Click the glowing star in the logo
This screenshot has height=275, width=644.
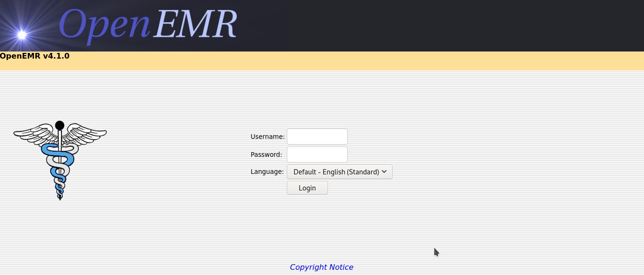pos(22,33)
